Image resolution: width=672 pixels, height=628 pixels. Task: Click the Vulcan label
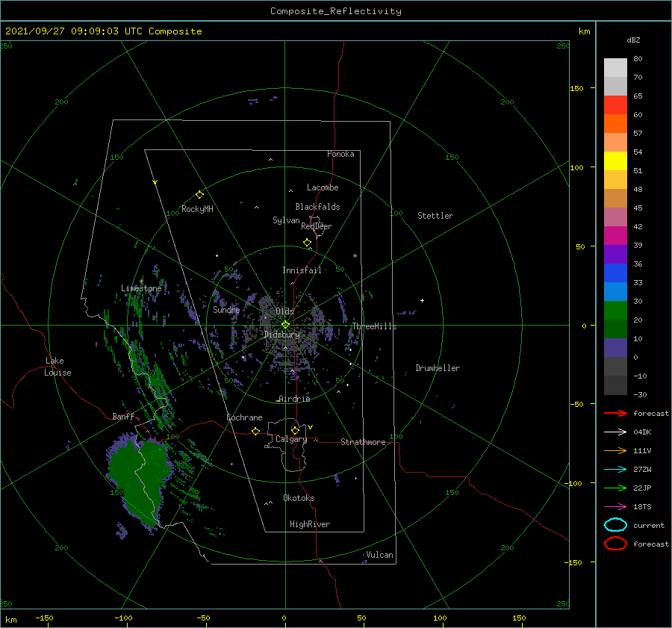tap(379, 555)
